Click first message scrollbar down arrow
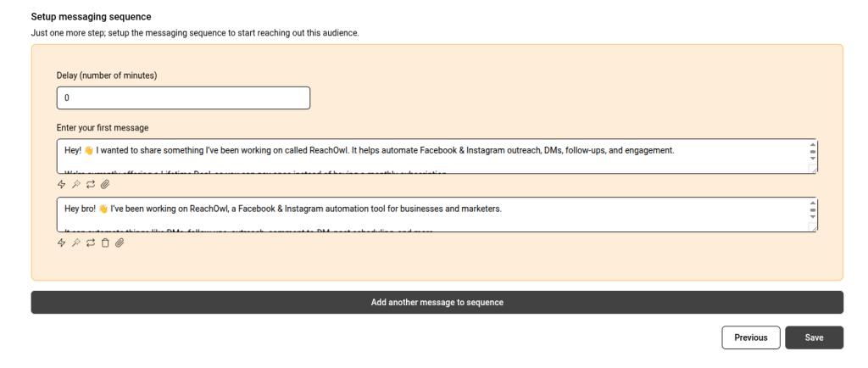The width and height of the screenshot is (868, 368). point(813,159)
